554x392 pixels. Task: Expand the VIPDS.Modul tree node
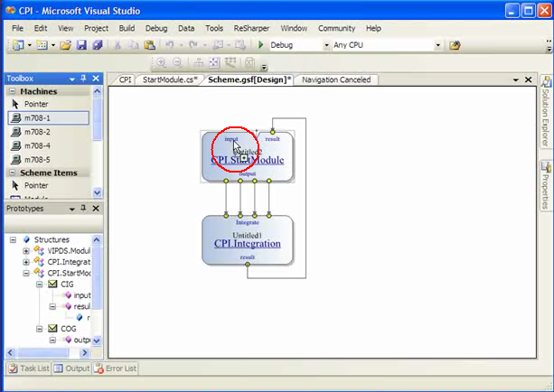(x=26, y=251)
